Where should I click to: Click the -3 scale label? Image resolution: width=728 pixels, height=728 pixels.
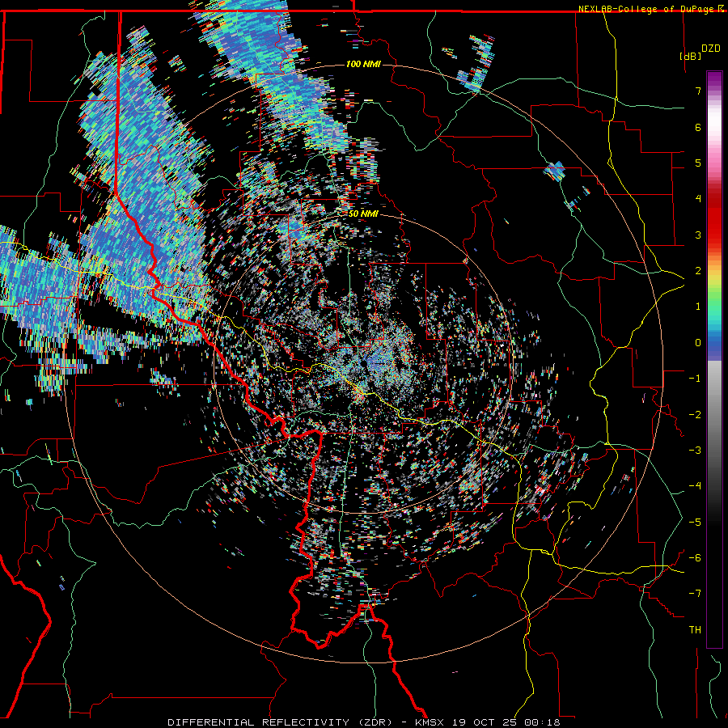pos(695,451)
